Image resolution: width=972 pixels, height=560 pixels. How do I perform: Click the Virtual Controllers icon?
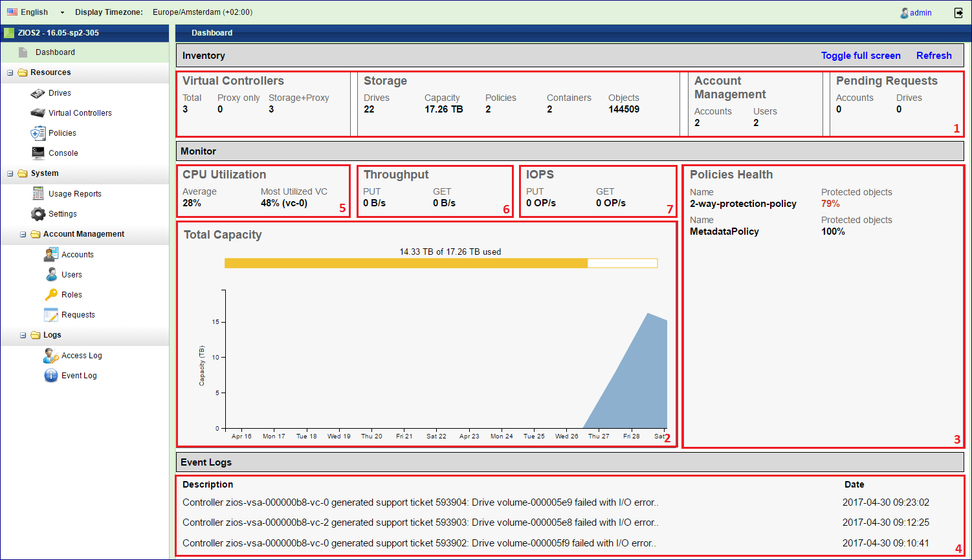tap(38, 113)
